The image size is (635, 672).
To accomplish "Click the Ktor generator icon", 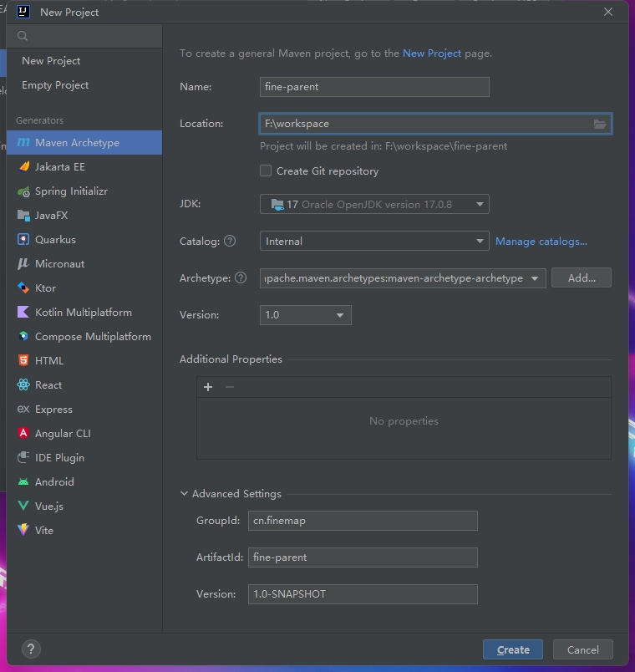I will (23, 288).
